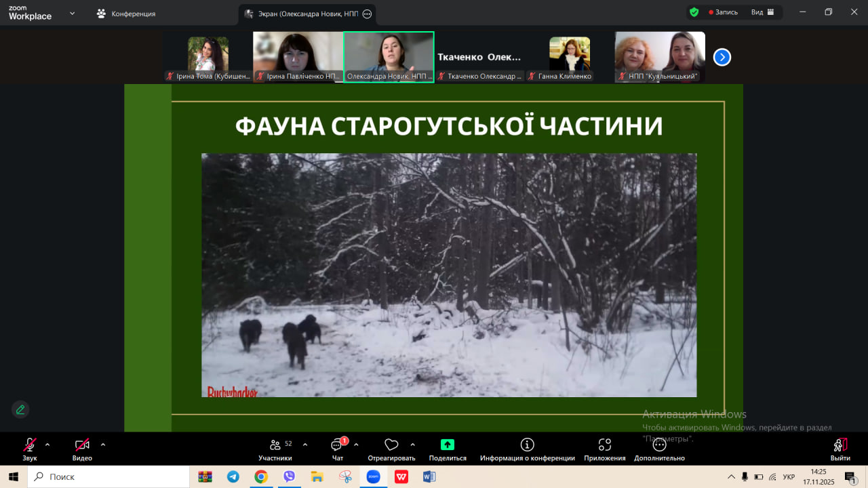Open the Participants panel
This screenshot has height=488, width=868.
click(275, 445)
